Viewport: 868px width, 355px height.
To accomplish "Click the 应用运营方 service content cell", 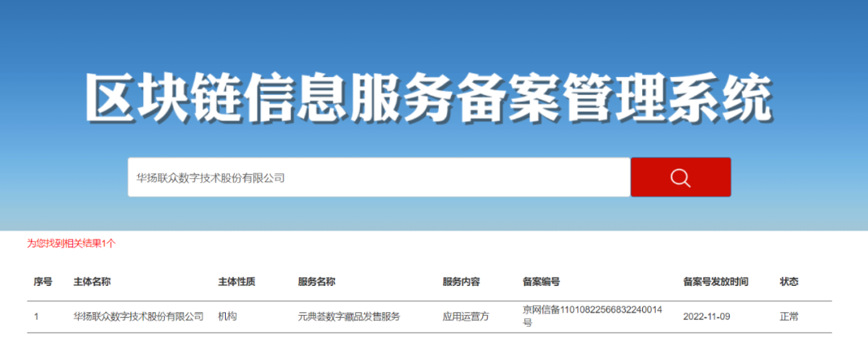I will 465,316.
